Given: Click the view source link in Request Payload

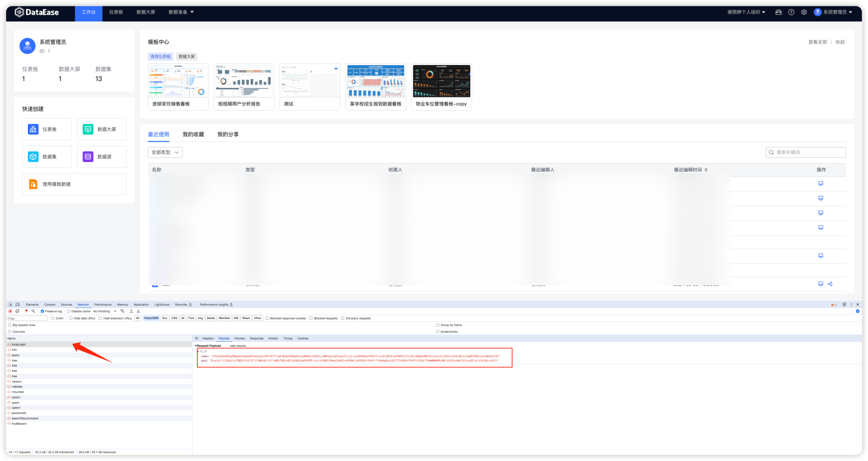Looking at the screenshot, I should pos(237,345).
